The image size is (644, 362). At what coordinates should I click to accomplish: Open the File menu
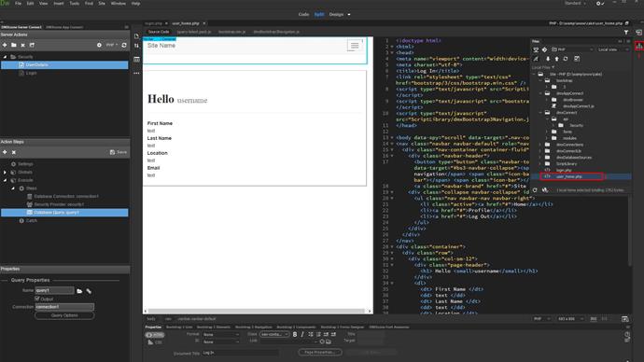(18, 4)
